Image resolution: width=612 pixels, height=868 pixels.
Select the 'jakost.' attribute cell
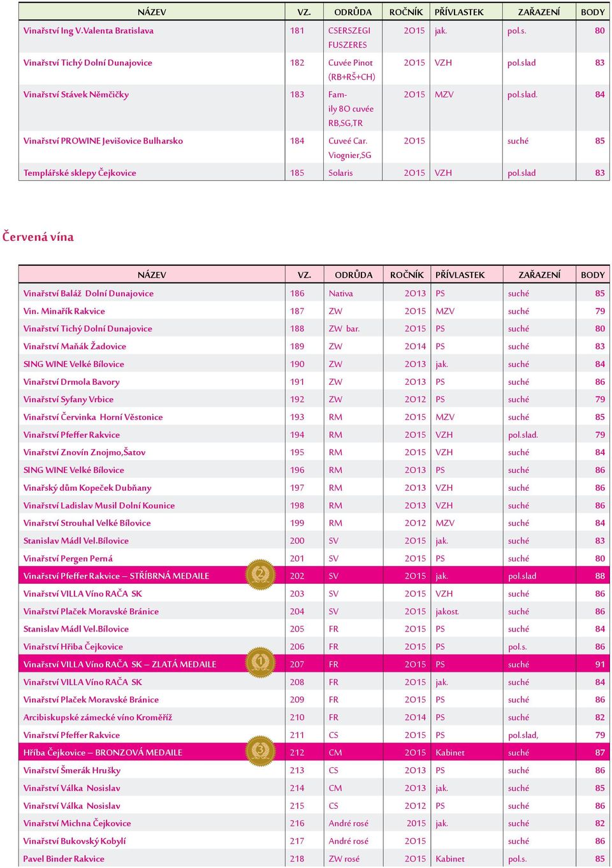pyautogui.click(x=448, y=611)
